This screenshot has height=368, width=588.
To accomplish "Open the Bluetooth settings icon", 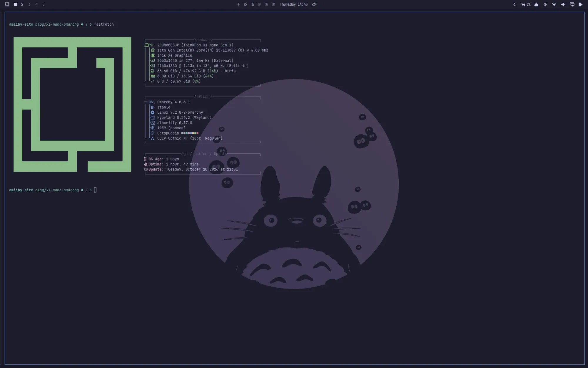I will [545, 4].
